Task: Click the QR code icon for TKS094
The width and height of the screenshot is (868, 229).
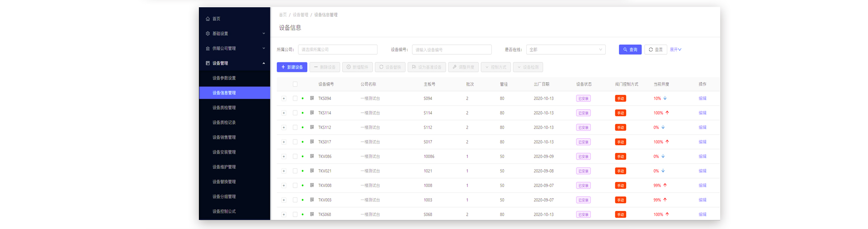Action: [x=312, y=98]
